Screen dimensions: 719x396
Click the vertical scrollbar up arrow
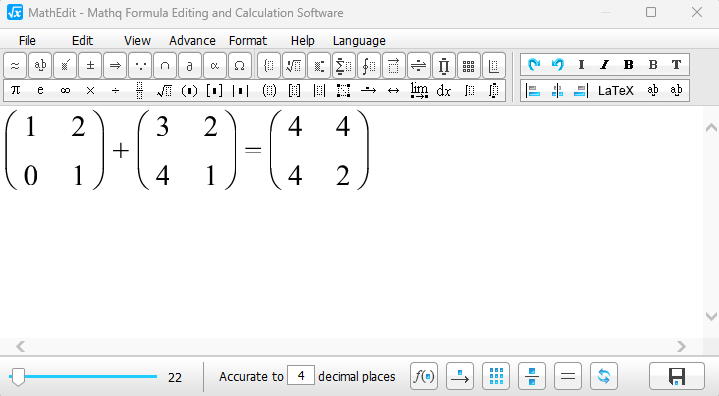click(711, 127)
